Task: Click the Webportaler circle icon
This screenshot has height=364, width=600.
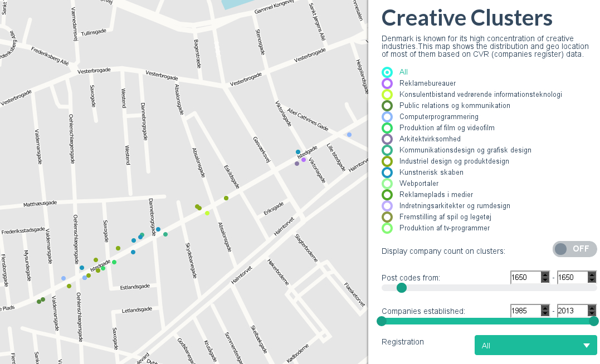Action: pos(387,184)
